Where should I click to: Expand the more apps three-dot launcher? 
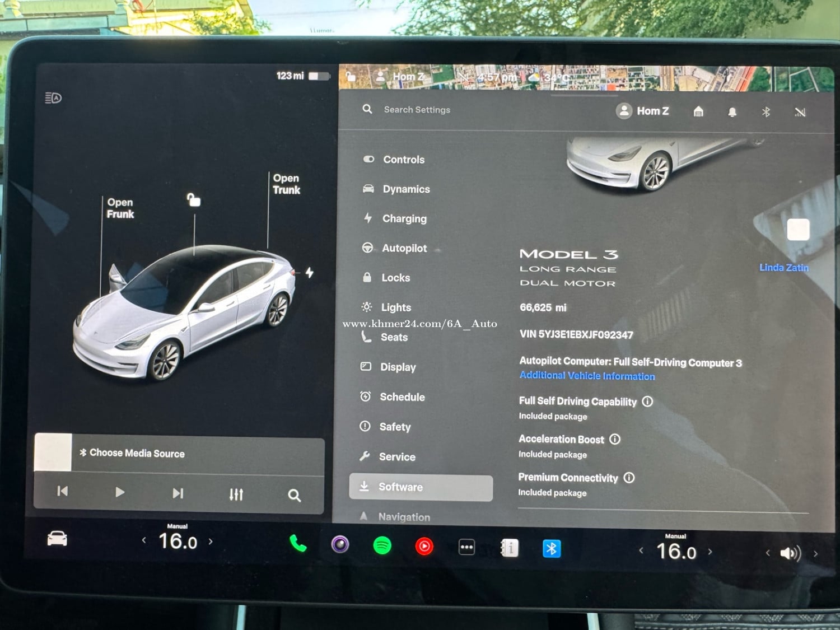point(466,547)
